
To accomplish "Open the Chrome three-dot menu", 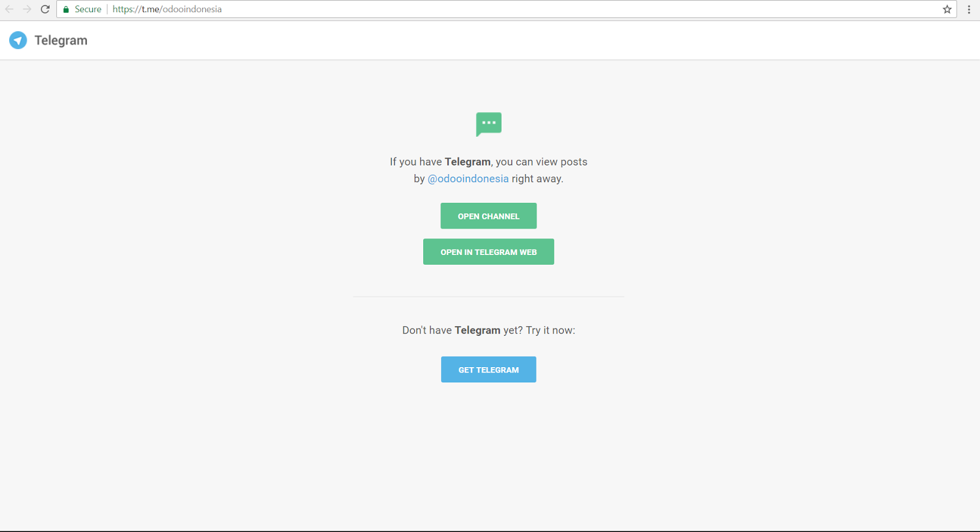I will click(969, 9).
